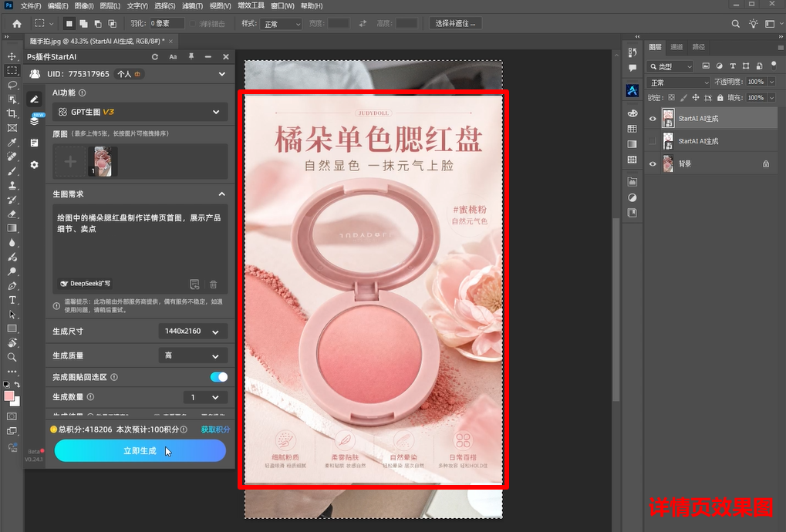Show the second StartAI AI生成 layer
Viewport: 786px width, 532px height.
[x=653, y=141]
